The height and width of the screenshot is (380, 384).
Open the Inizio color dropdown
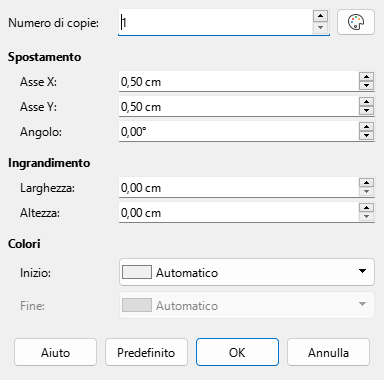[x=247, y=272]
